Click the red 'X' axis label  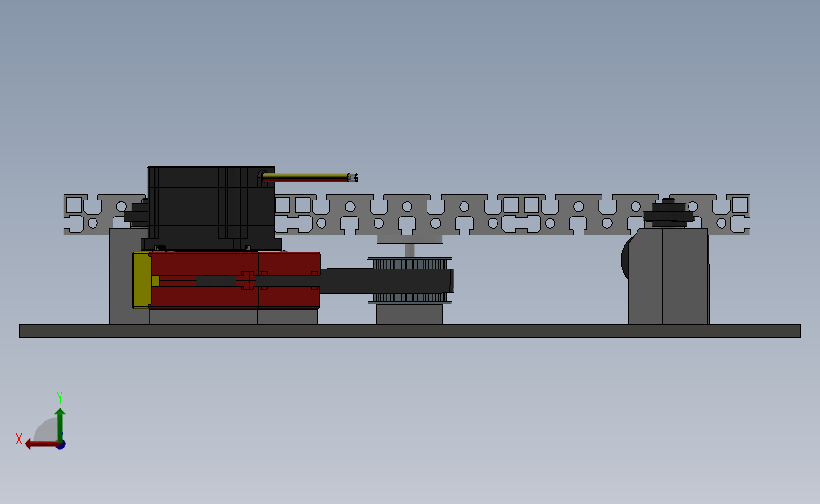coord(19,439)
